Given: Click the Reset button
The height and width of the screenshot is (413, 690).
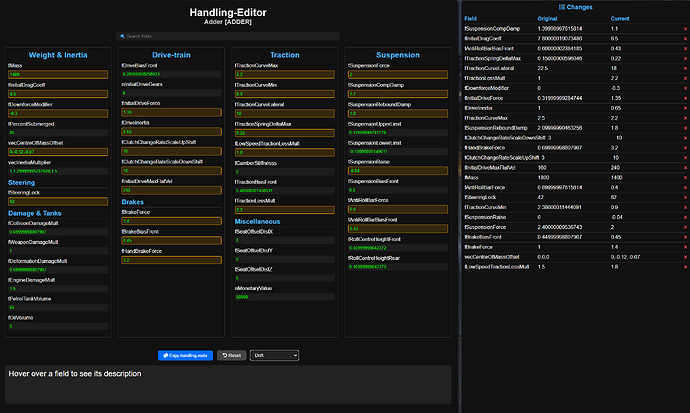Looking at the screenshot, I should click(x=231, y=355).
